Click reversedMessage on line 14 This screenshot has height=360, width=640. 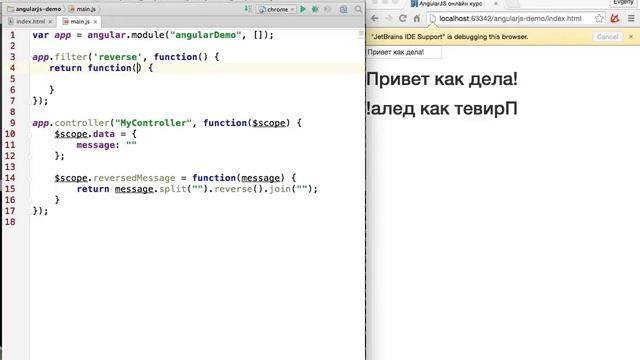tap(134, 178)
